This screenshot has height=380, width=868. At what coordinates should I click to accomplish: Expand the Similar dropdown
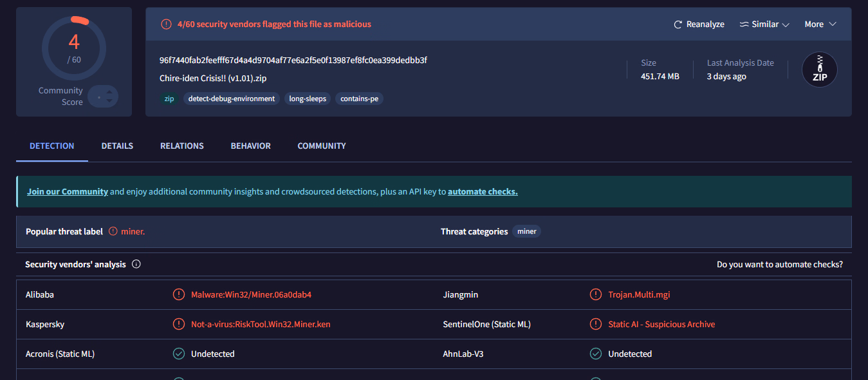(x=764, y=24)
